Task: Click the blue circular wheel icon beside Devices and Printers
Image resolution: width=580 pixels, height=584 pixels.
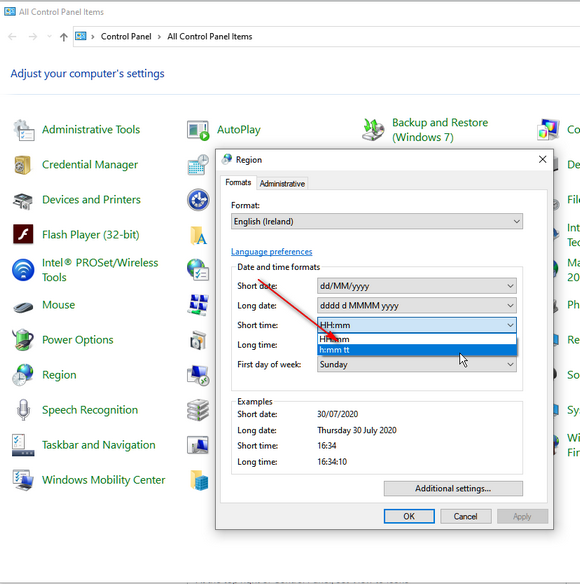Action: (x=198, y=200)
